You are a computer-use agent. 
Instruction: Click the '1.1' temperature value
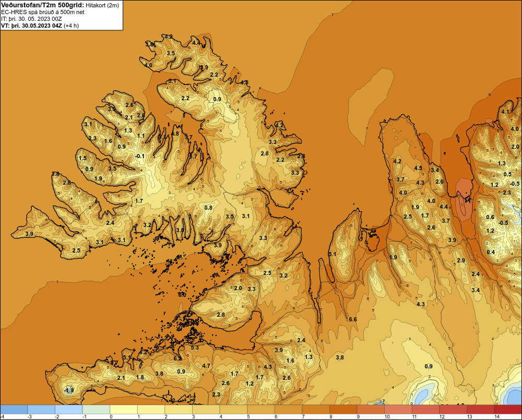pyautogui.click(x=141, y=136)
